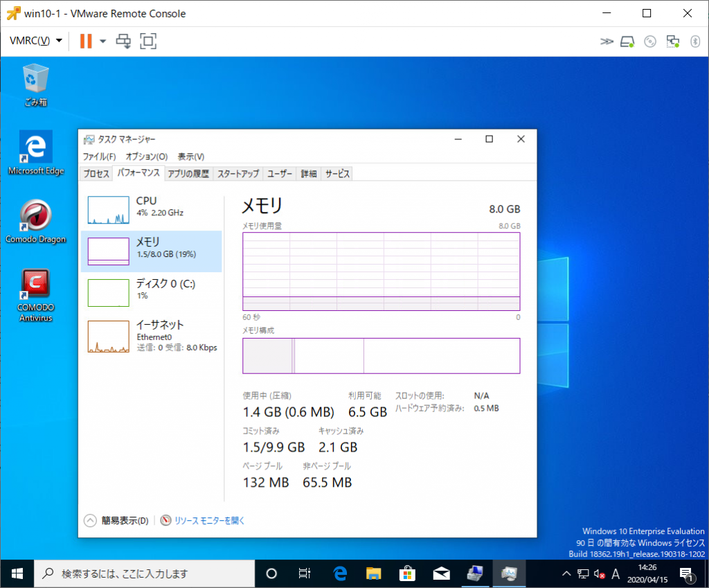Select CPU item in performance sidebar
The height and width of the screenshot is (588, 709).
click(152, 210)
